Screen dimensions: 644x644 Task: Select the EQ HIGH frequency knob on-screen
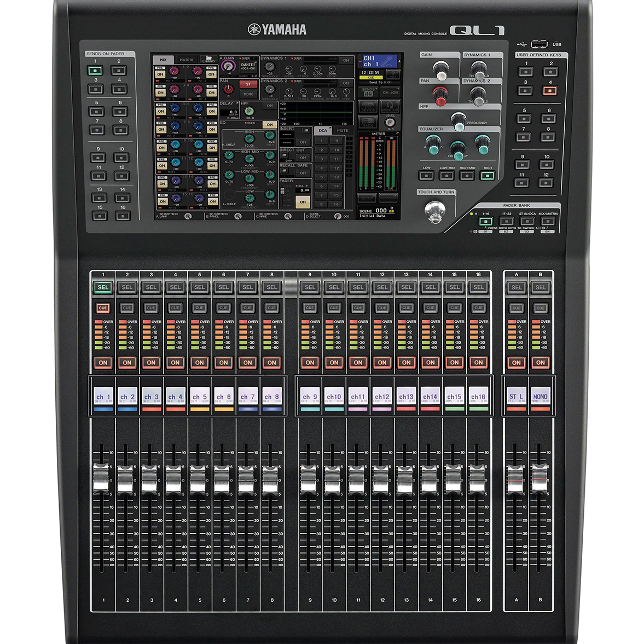pyautogui.click(x=250, y=138)
